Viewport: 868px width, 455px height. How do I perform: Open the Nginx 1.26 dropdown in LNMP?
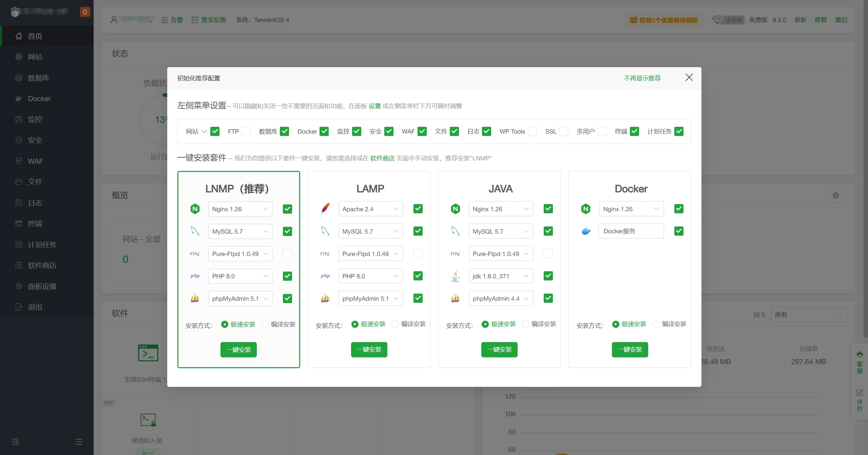click(x=240, y=209)
